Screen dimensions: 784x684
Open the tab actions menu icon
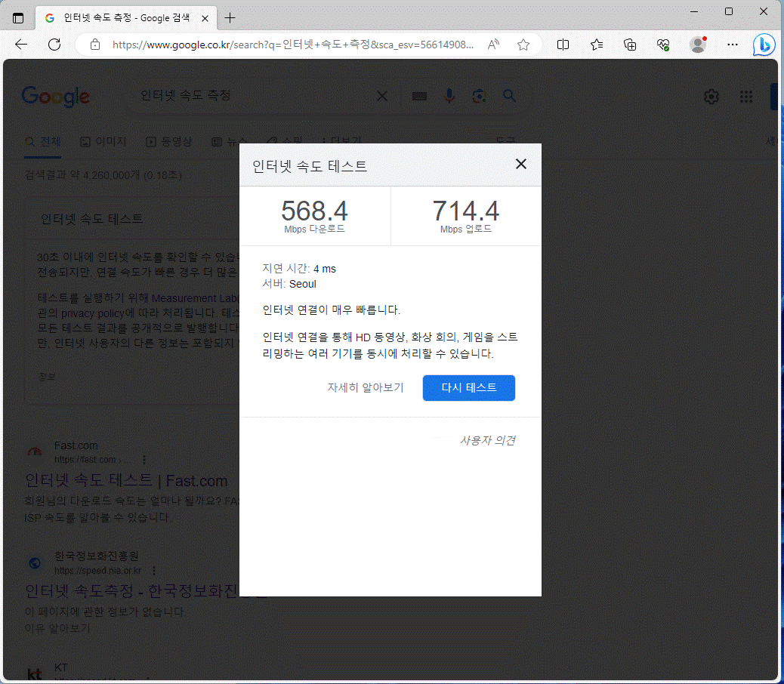[18, 18]
